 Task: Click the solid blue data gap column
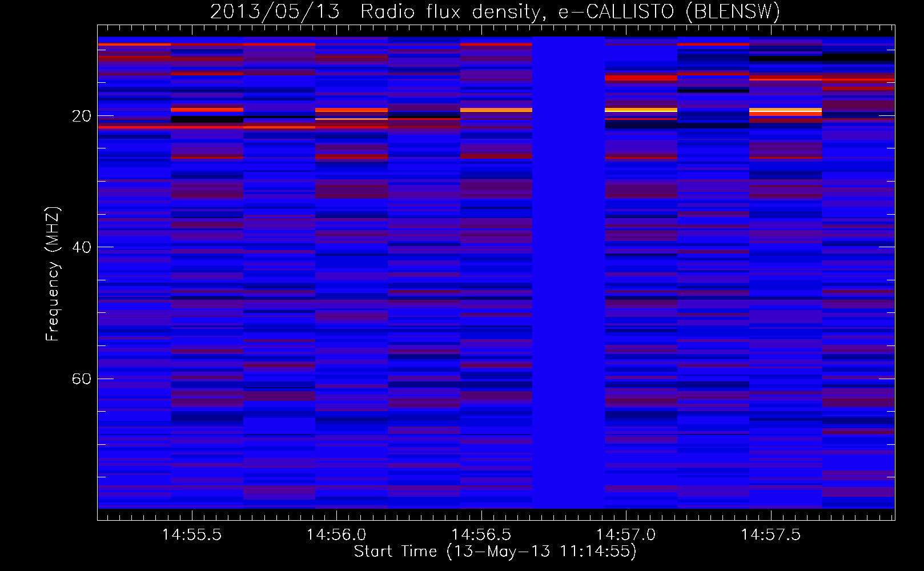pyautogui.click(x=568, y=272)
